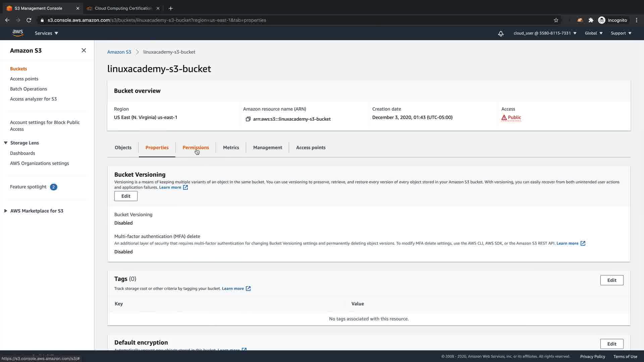
Task: Reload the S3 console page
Action: [x=29, y=20]
